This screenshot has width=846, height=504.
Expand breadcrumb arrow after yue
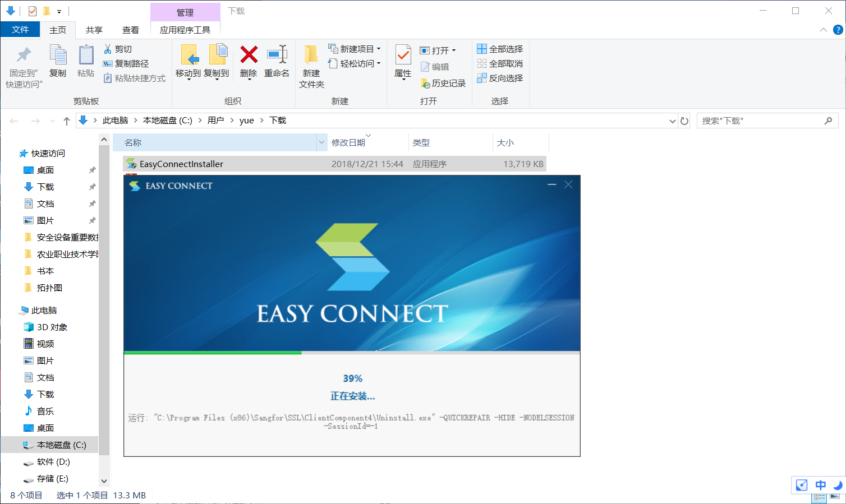coord(261,121)
